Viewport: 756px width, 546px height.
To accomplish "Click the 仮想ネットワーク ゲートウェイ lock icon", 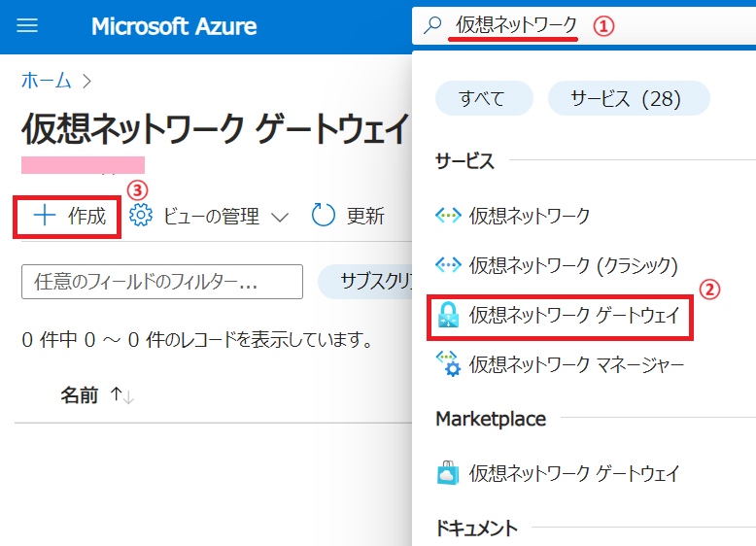I will click(x=448, y=314).
